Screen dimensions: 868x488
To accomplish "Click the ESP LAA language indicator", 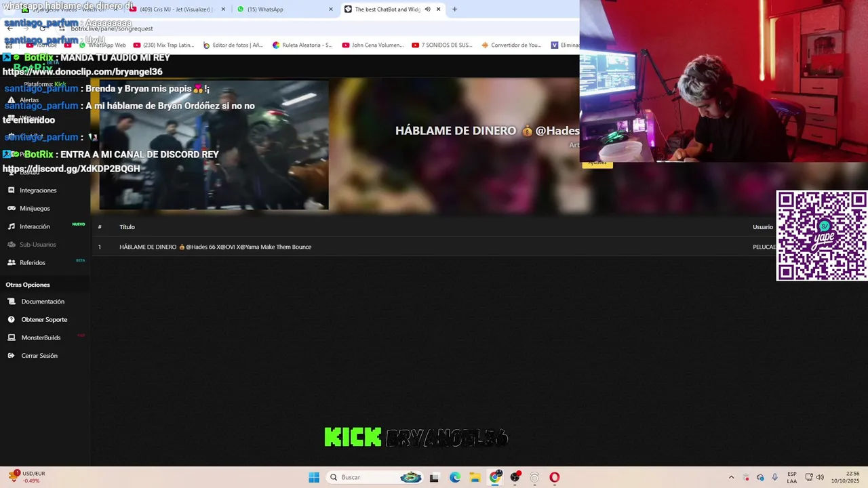I will (792, 477).
